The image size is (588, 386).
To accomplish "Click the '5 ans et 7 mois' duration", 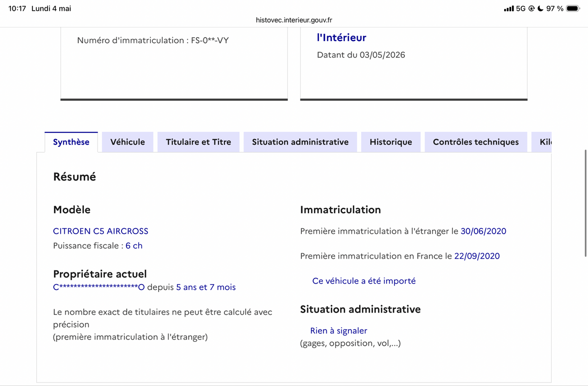I will 206,287.
